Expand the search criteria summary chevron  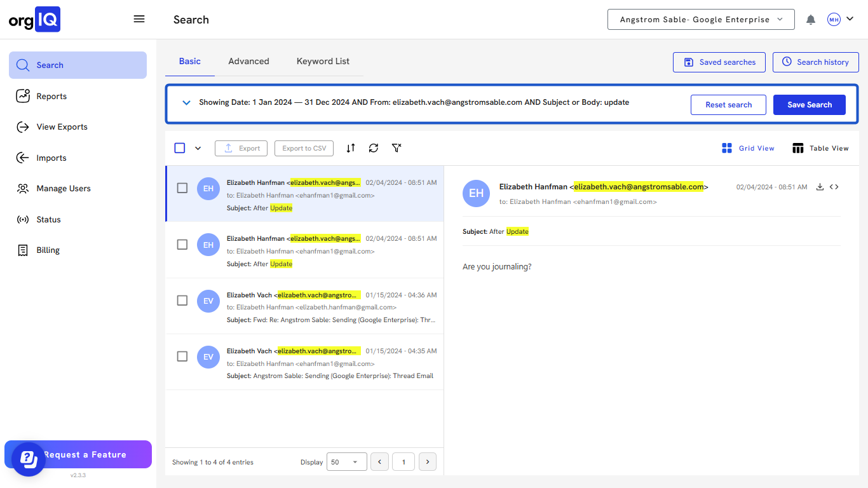186,102
